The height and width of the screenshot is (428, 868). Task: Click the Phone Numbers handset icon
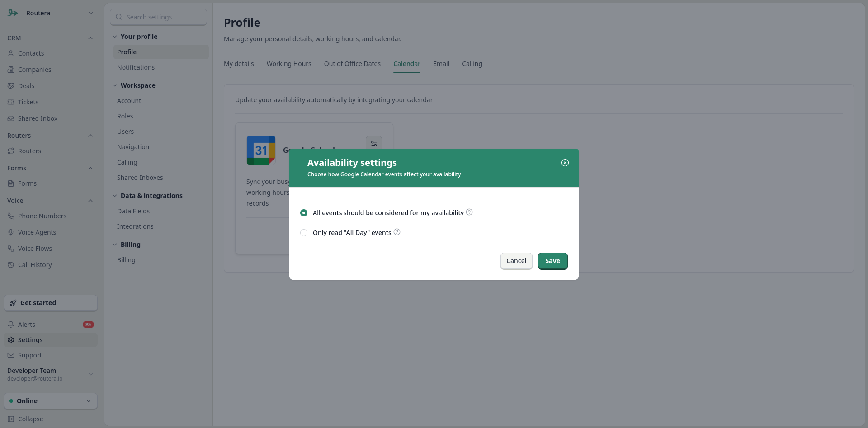11,216
